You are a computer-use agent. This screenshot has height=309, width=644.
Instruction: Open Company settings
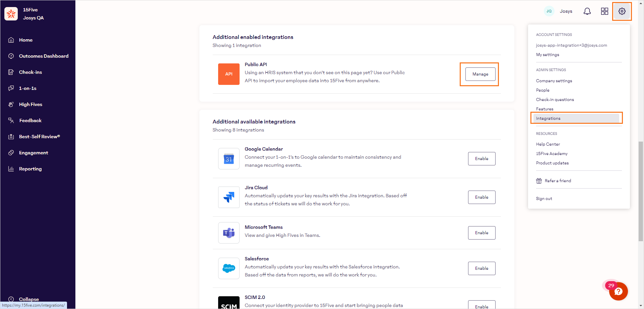pos(554,81)
